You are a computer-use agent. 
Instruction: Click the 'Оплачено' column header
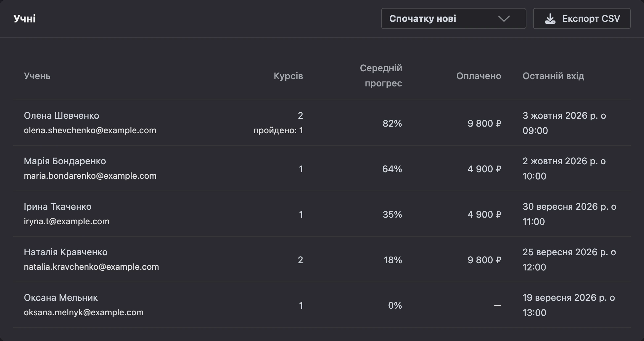tap(479, 76)
